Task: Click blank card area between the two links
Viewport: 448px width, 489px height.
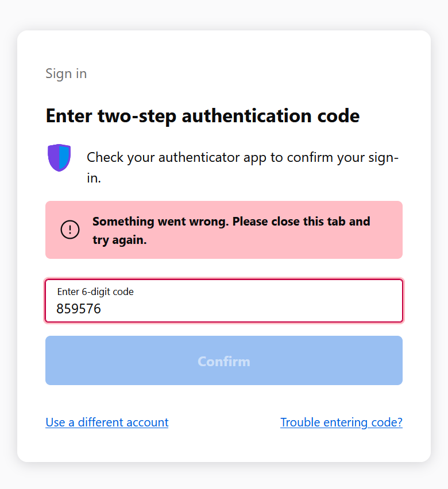Action: tap(224, 422)
